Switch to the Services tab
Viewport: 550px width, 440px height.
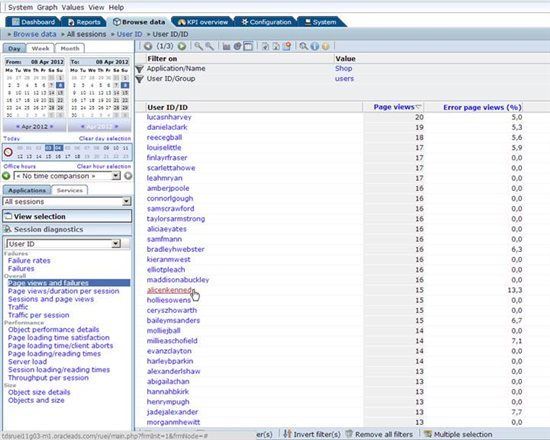(69, 190)
